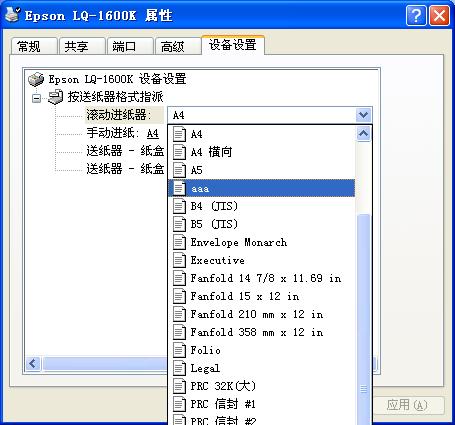
Task: Open the 端口 tab
Action: (130, 46)
